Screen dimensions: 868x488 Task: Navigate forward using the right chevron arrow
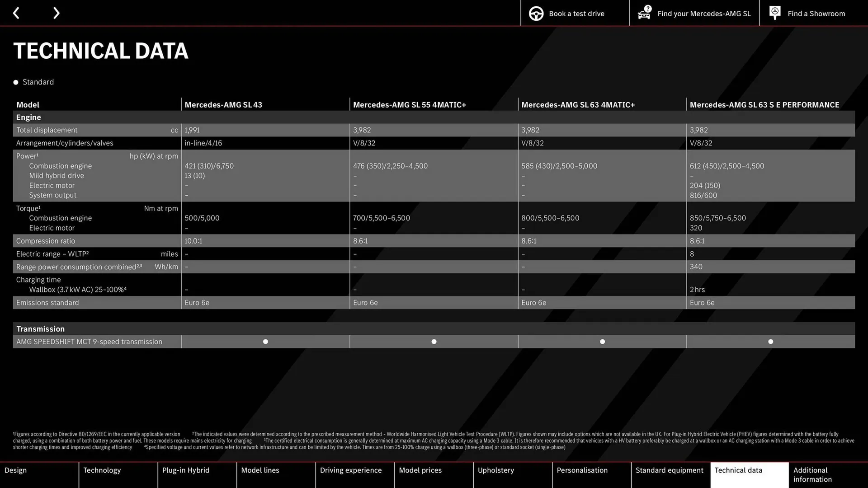[56, 13]
